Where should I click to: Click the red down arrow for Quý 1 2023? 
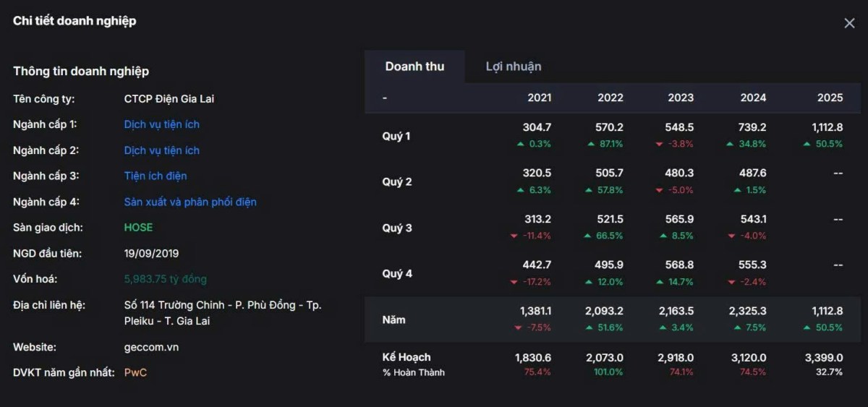tap(659, 144)
